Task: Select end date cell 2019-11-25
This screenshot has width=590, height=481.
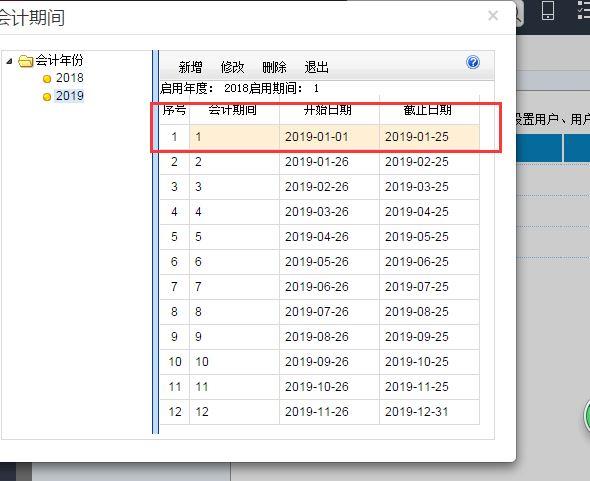Action: [x=429, y=387]
